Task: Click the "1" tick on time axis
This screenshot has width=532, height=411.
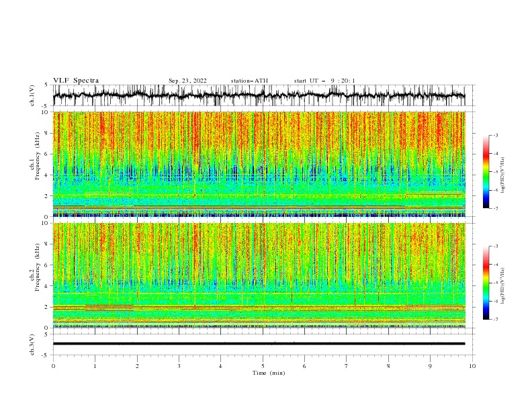Action: pyautogui.click(x=95, y=366)
